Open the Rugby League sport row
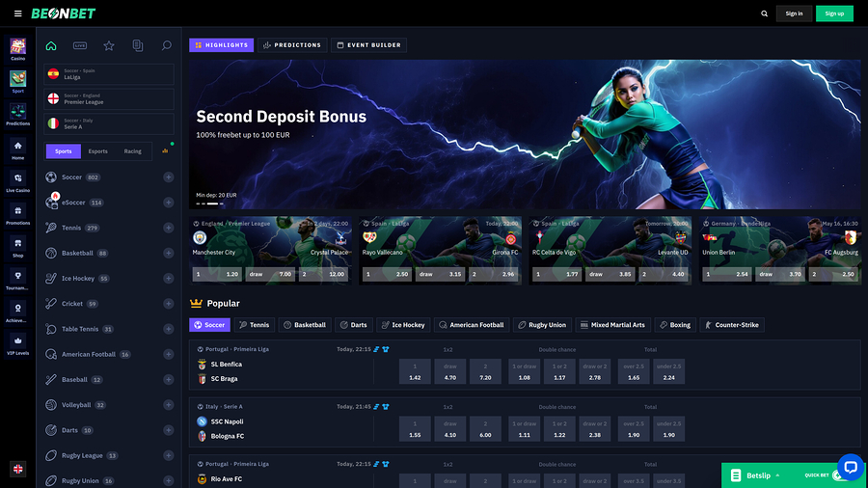This screenshot has height=488, width=868. (x=109, y=455)
